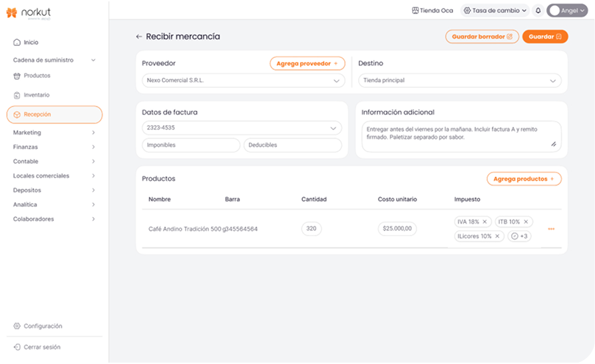The width and height of the screenshot is (595, 364).
Task: Click the back arrow beside Recibir mercancía
Action: coord(138,37)
